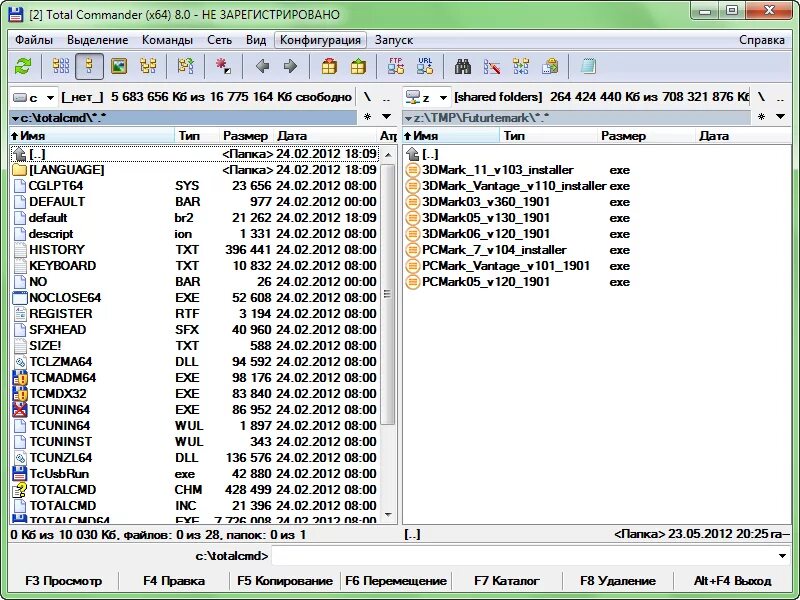The height and width of the screenshot is (600, 800).
Task: Go to root directory in left panel
Action: [367, 97]
